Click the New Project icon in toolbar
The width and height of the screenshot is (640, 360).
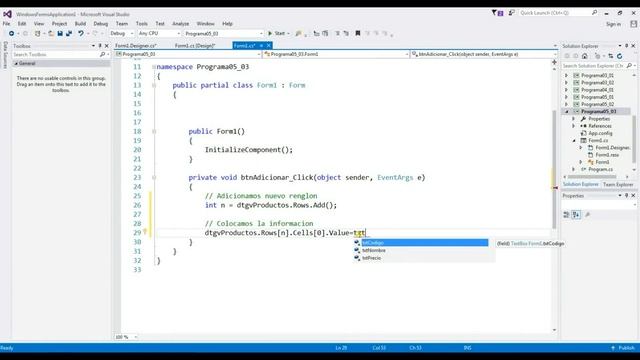[38, 33]
